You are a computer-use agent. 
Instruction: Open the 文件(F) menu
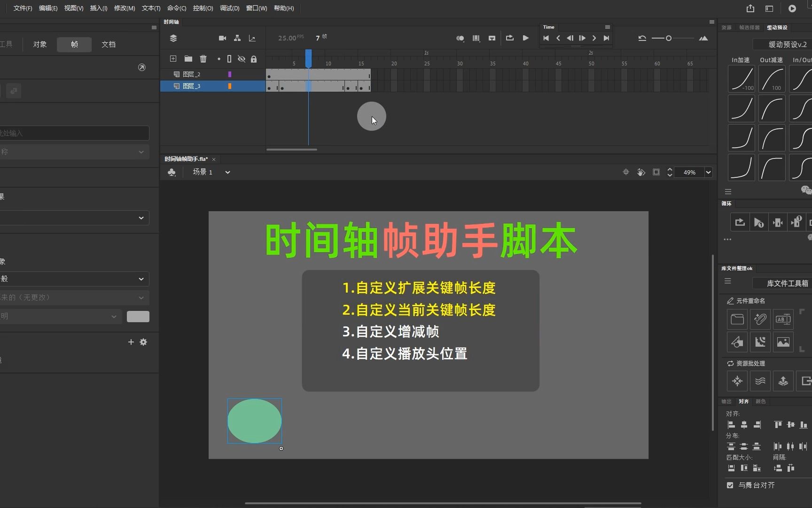pos(23,8)
